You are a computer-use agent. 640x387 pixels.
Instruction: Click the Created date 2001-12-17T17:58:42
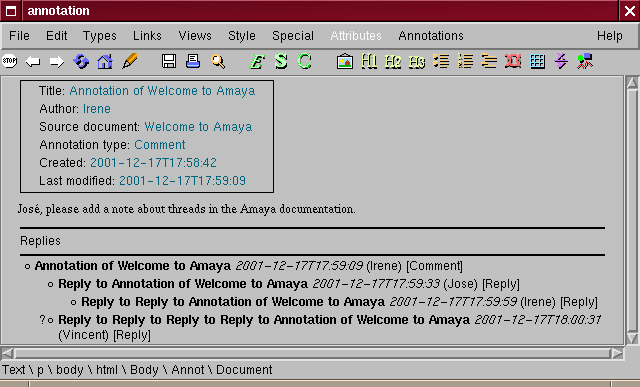153,162
